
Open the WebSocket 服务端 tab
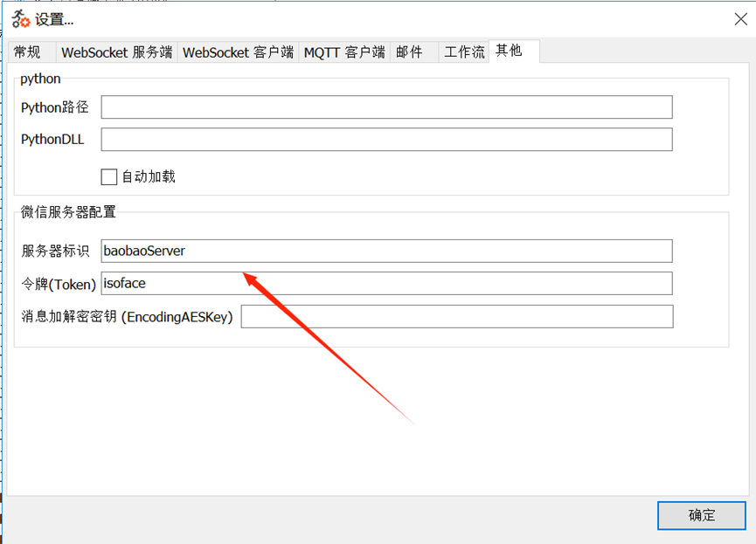click(116, 52)
